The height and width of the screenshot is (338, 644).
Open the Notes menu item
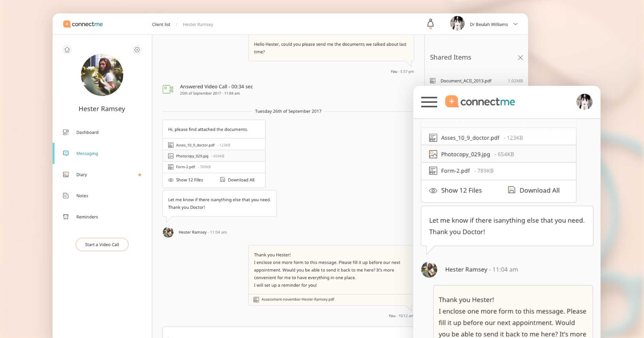tap(82, 196)
